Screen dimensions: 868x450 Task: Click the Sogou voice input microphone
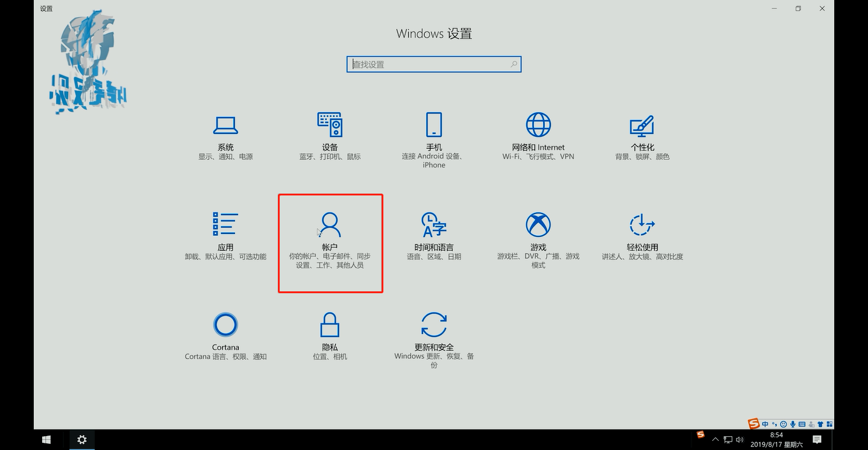(793, 424)
